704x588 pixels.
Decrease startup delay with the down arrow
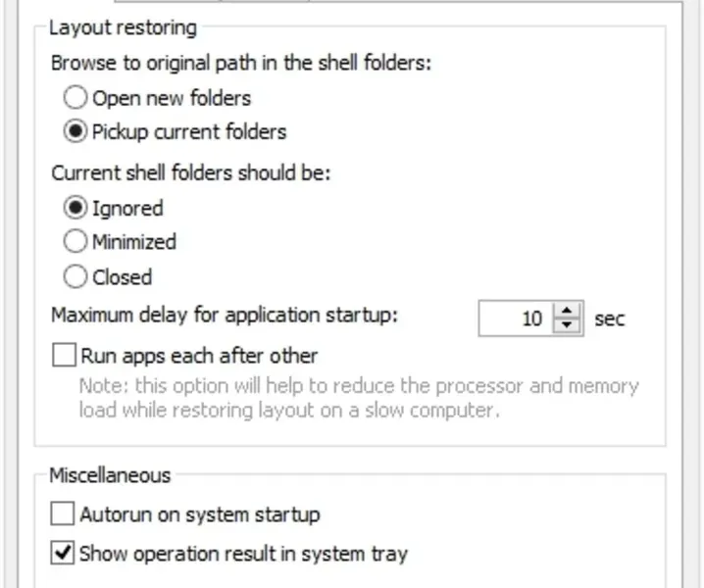567,326
